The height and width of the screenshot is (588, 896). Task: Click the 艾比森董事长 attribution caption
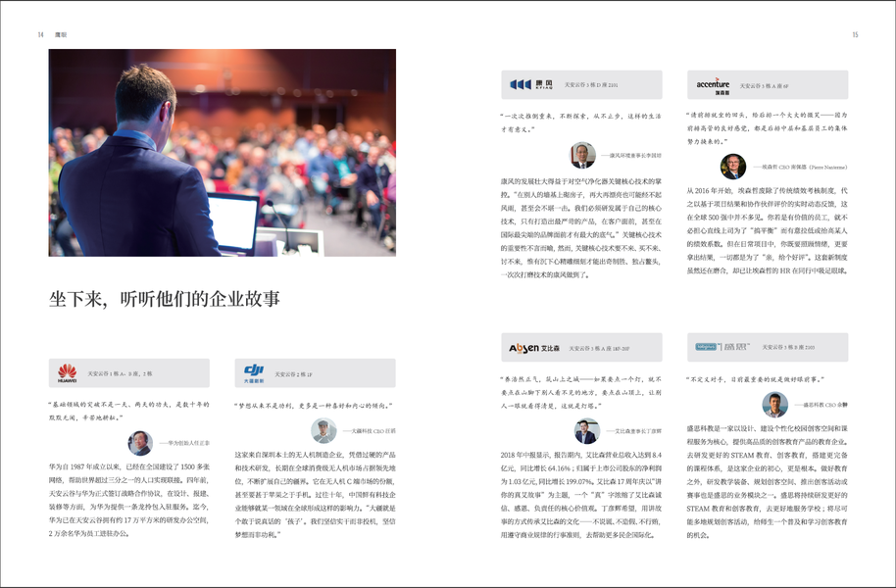pyautogui.click(x=633, y=431)
